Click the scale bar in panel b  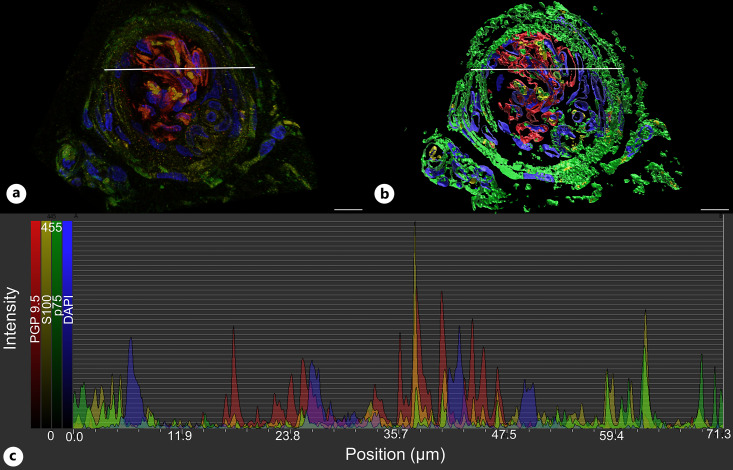coord(714,209)
